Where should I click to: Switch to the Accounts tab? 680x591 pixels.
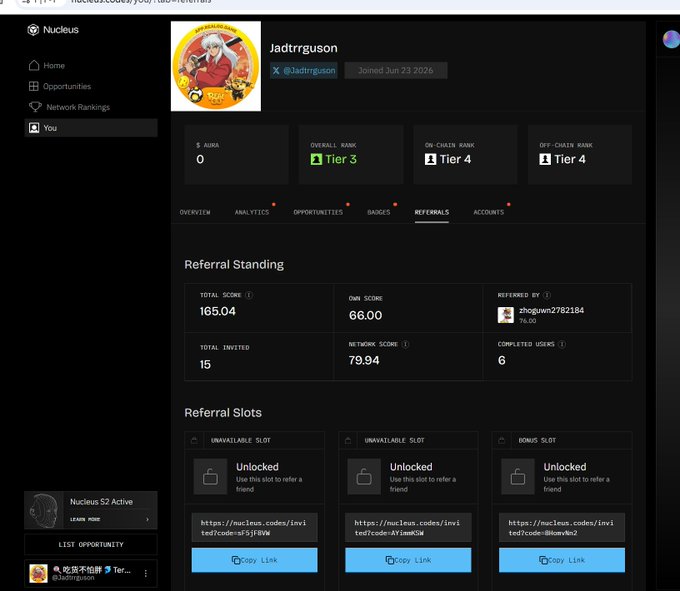(x=489, y=212)
